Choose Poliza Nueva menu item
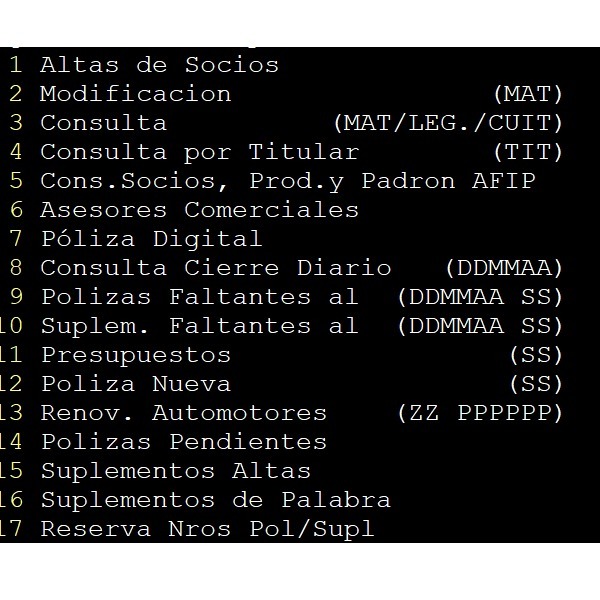The image size is (600, 600). (136, 384)
